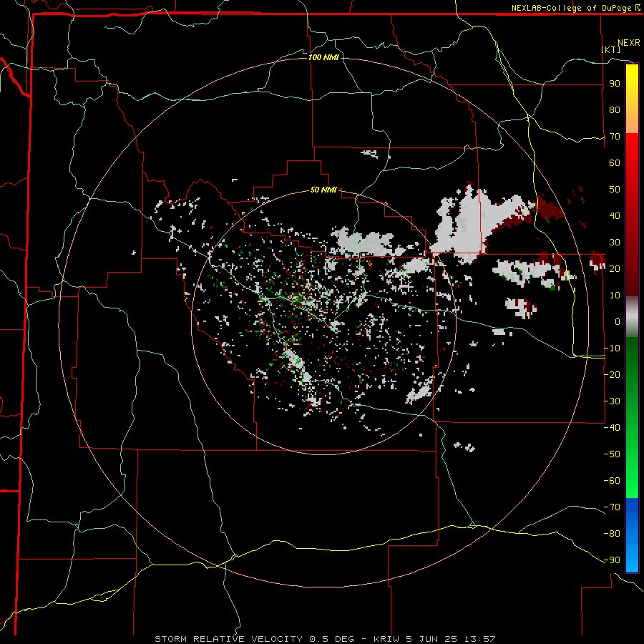Screen dimensions: 644x644
Task: Select the -70 value on the velocity scale
Action: [x=612, y=507]
